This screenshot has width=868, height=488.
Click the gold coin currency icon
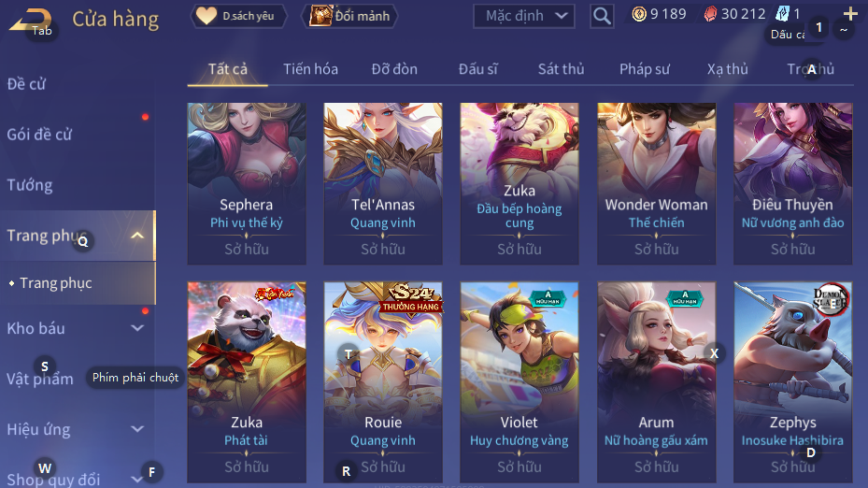click(639, 14)
